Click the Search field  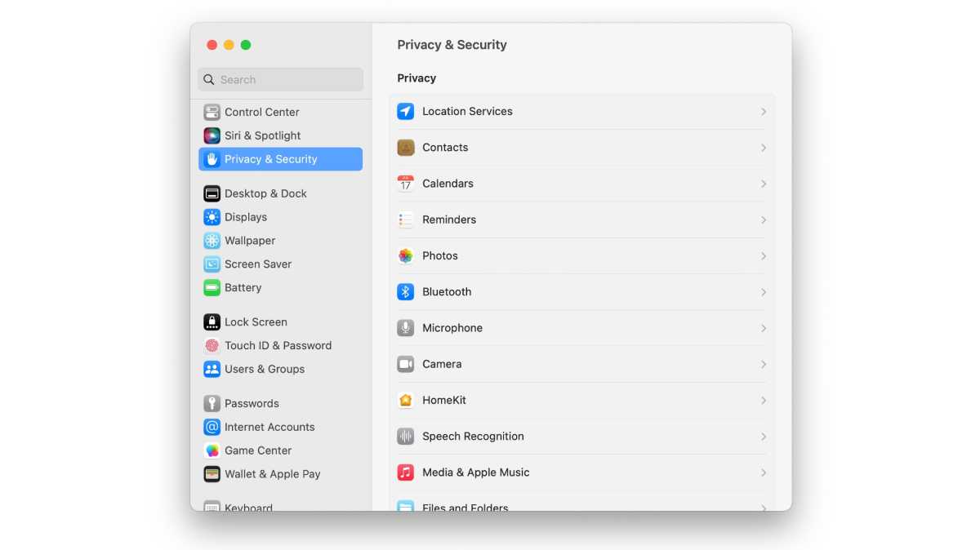[280, 80]
